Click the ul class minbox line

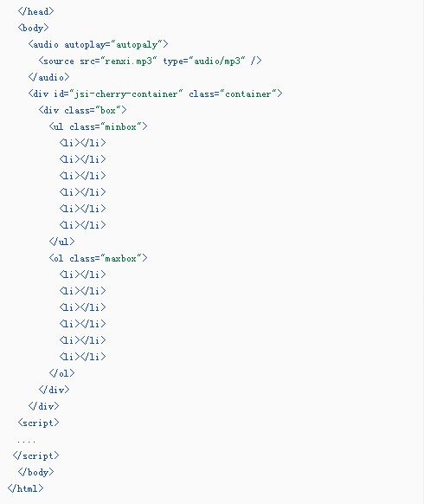tap(98, 126)
